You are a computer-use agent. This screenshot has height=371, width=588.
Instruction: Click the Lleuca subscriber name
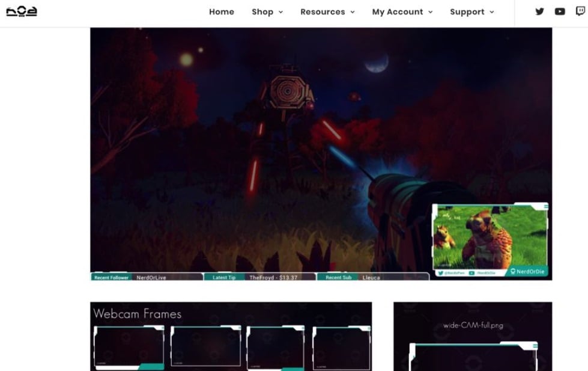tap(371, 278)
